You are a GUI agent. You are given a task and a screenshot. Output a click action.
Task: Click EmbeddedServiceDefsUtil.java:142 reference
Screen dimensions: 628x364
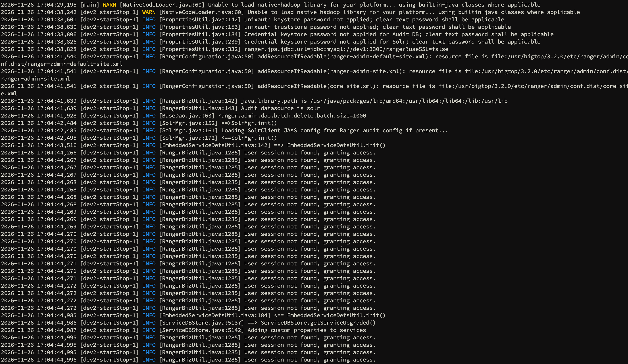214,145
